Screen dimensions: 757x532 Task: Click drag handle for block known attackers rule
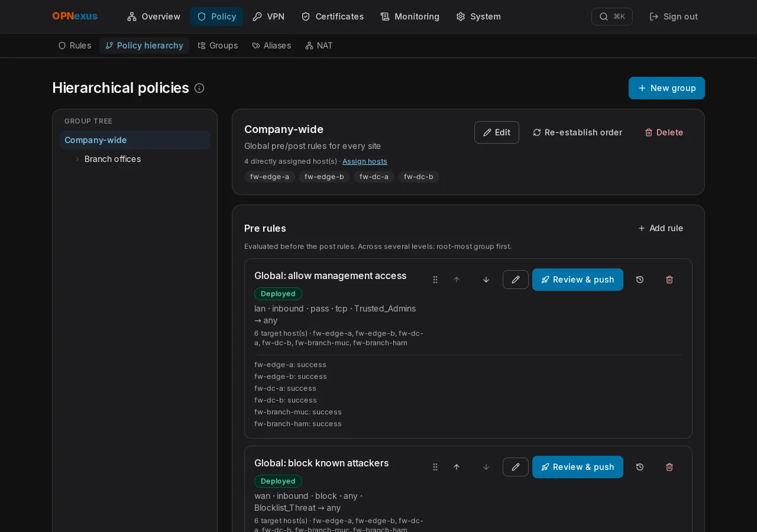point(435,467)
